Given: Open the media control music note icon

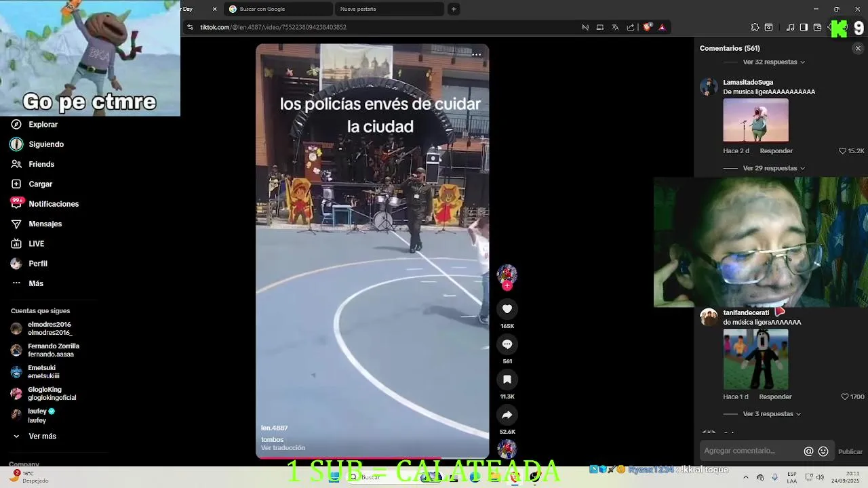Looking at the screenshot, I should click(790, 27).
